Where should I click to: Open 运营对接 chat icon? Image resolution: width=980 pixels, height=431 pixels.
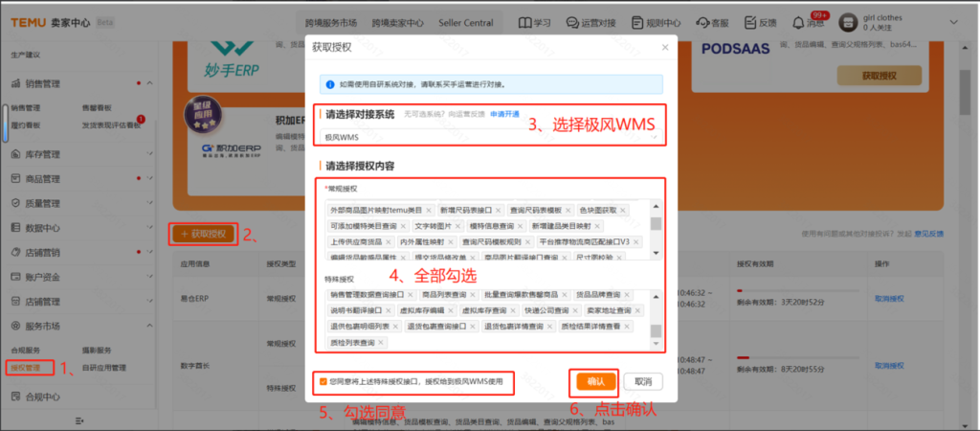(x=584, y=22)
